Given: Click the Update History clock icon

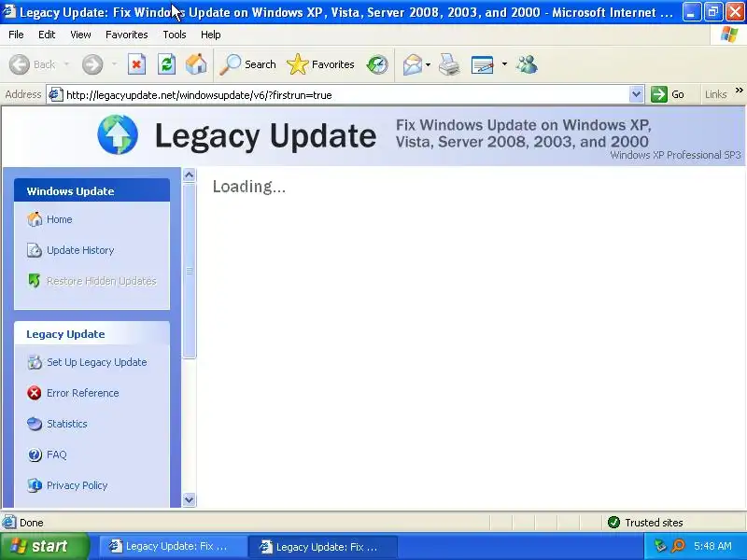Looking at the screenshot, I should [x=35, y=250].
